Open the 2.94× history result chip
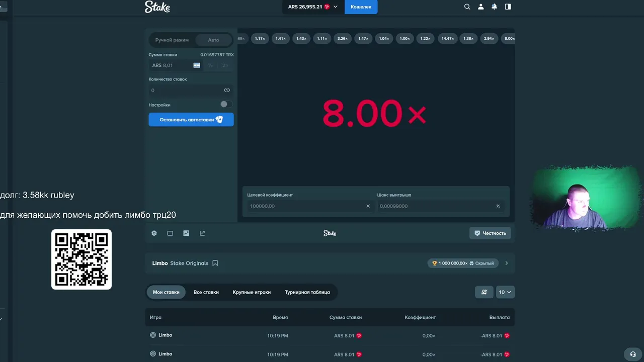644x362 pixels. point(489,39)
